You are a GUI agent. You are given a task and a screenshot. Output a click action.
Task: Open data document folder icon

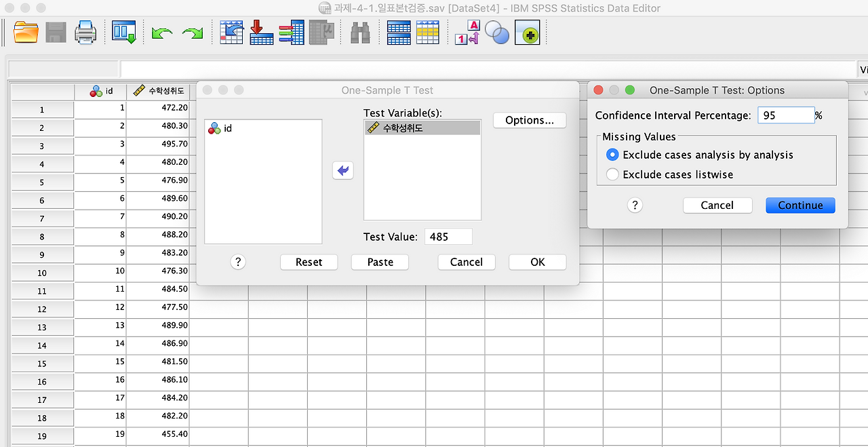(26, 32)
